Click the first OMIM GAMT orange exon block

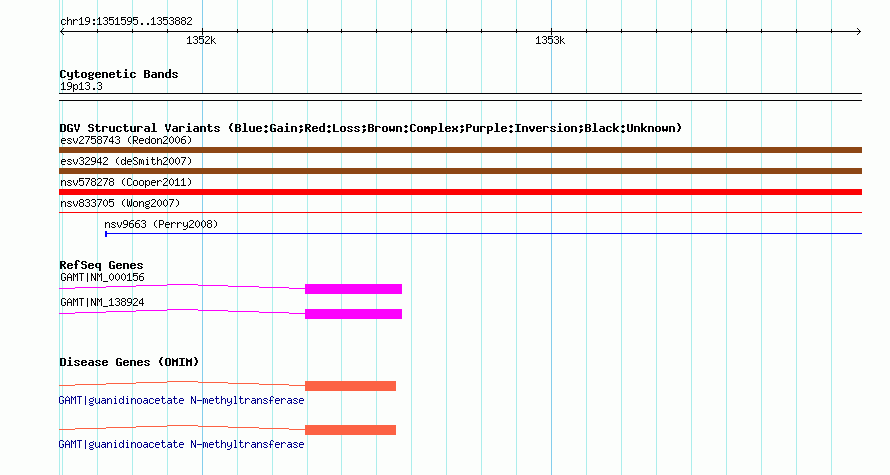pos(350,386)
